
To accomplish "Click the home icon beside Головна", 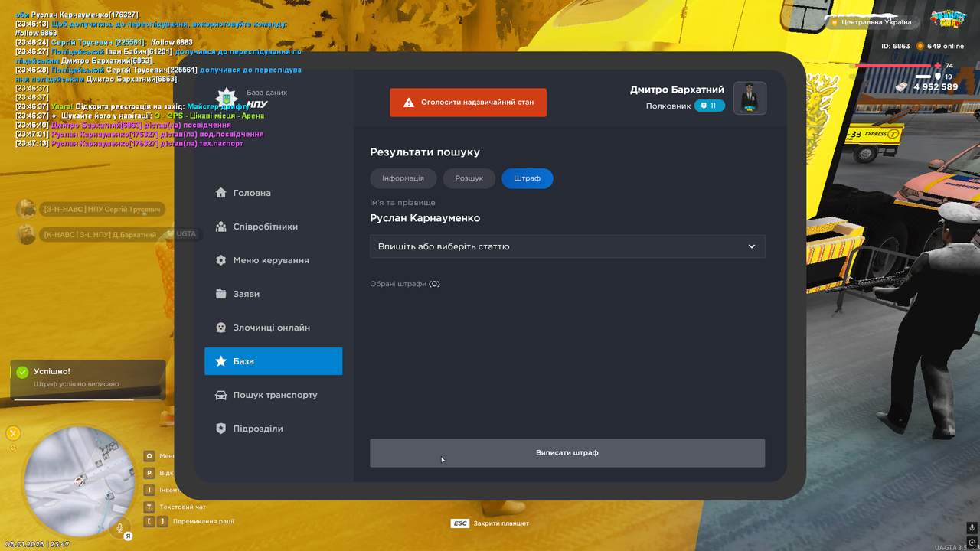I will pos(220,193).
